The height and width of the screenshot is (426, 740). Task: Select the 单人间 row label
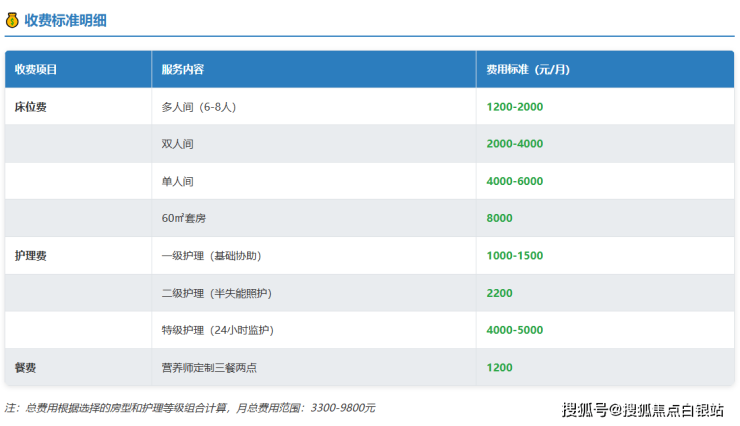(177, 181)
